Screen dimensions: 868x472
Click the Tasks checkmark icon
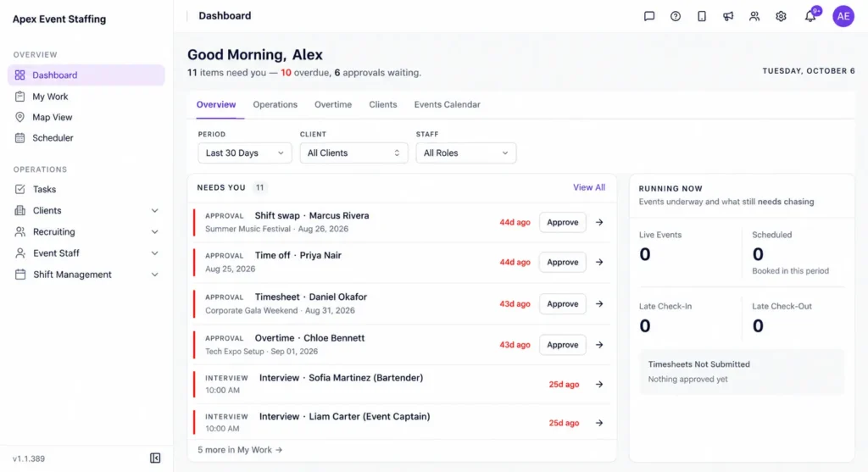20,189
